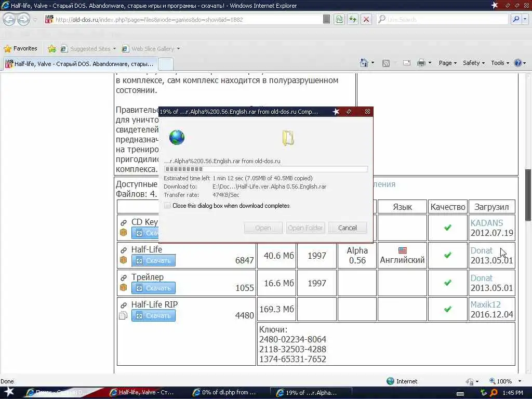This screenshot has width=532, height=399.
Task: Open a new blank tab
Action: (166, 64)
